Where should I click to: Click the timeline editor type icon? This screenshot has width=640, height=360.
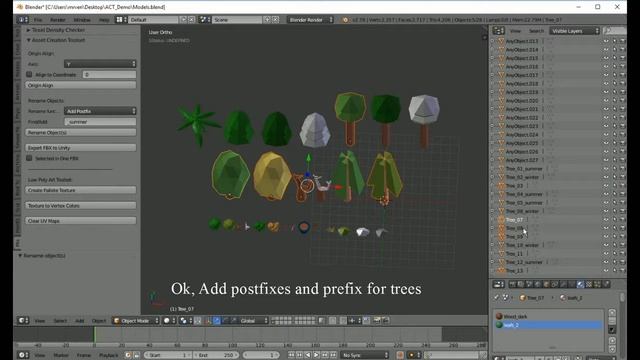point(23,355)
